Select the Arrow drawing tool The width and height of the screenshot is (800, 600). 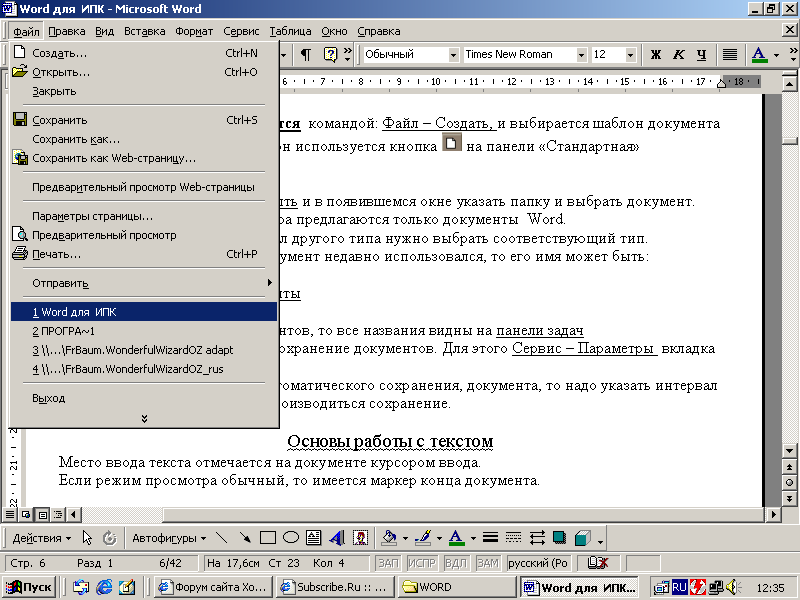(245, 538)
